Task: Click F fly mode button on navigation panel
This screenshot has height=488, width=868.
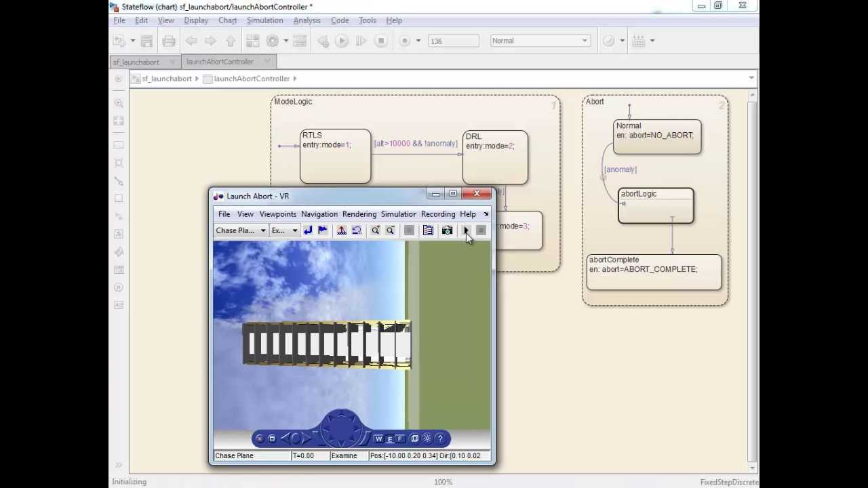Action: click(400, 439)
